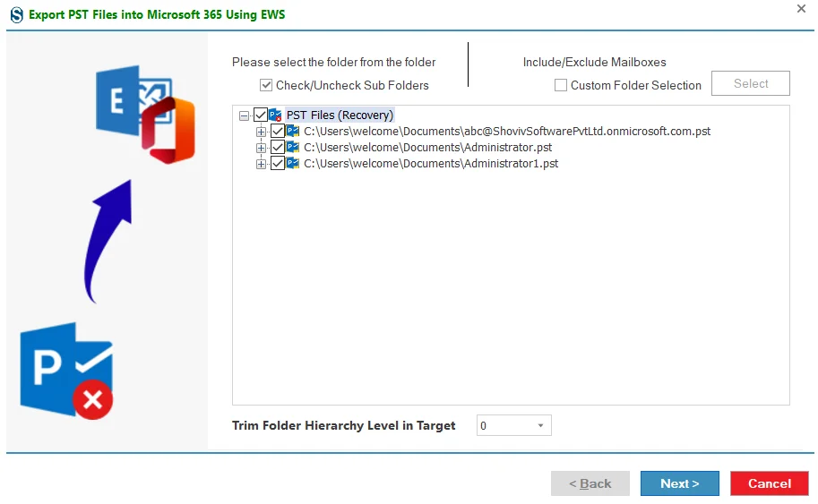
Task: Click the 'Trim Folder Hierarchy Level in Target' label
Action: pyautogui.click(x=344, y=426)
